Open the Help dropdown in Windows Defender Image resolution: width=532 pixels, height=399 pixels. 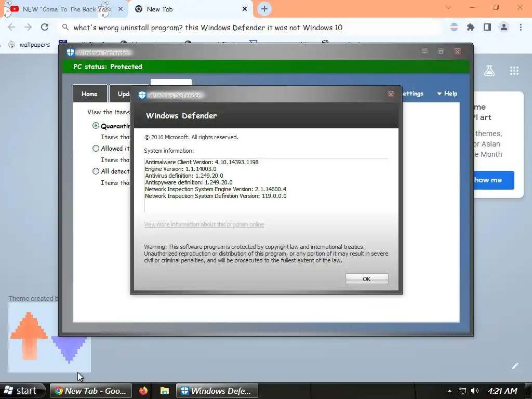click(x=447, y=94)
